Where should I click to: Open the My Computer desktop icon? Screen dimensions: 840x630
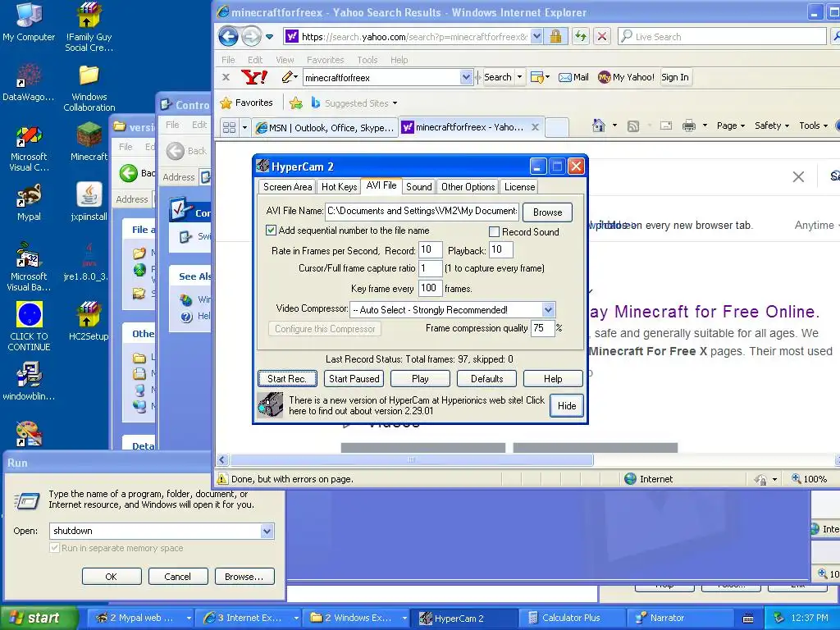pyautogui.click(x=29, y=22)
